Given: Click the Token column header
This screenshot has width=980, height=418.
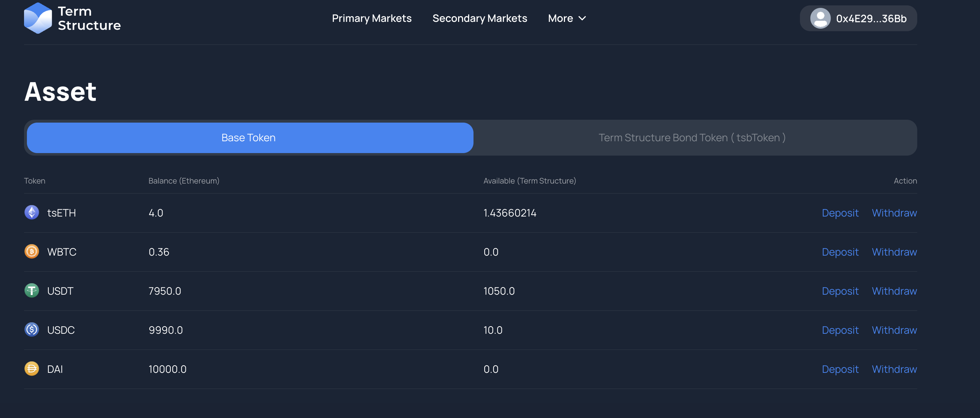Looking at the screenshot, I should (x=35, y=181).
